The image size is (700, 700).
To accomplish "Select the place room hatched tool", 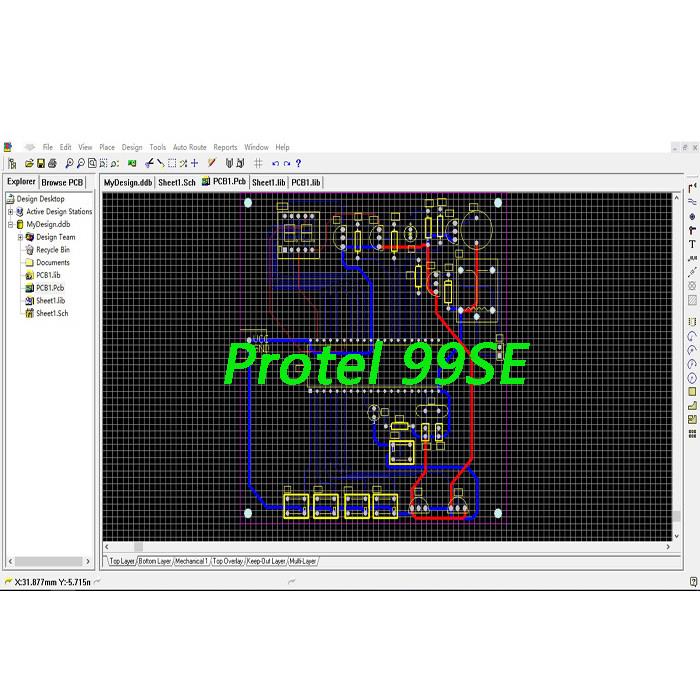I will pos(692,300).
